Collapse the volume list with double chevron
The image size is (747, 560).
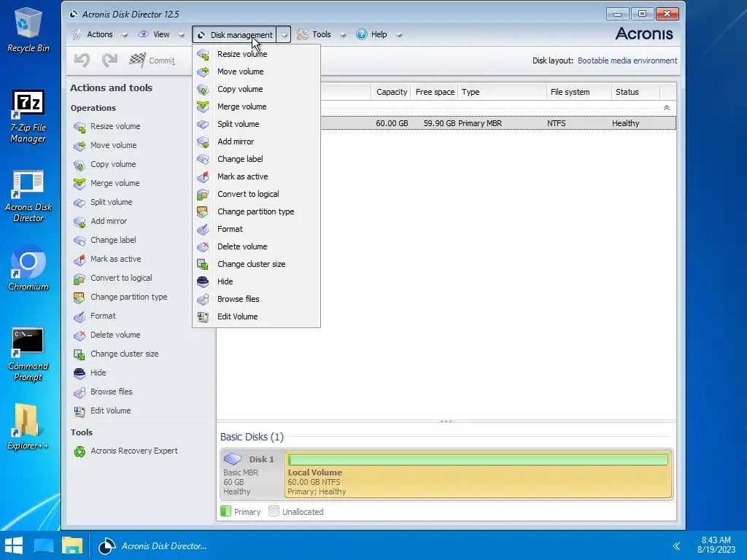click(667, 108)
